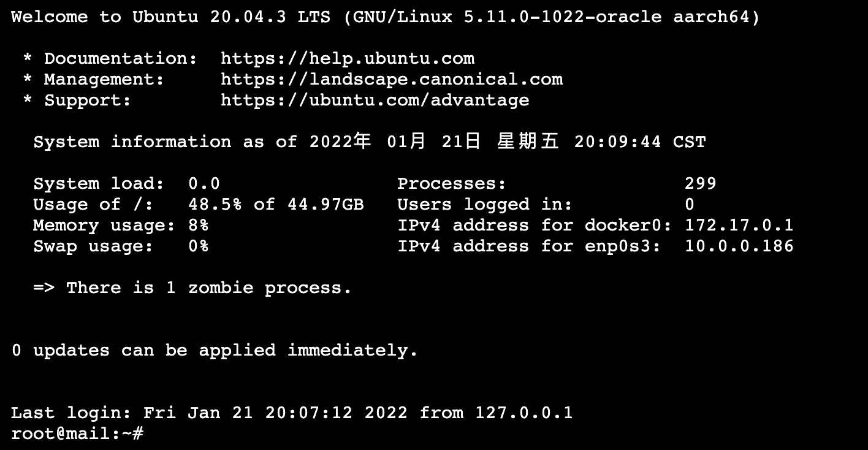The image size is (868, 450).
Task: Click the Swap usage 0% value
Action: point(199,246)
